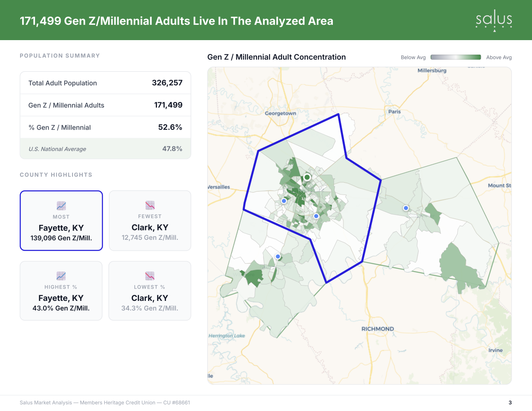532x411 pixels.
Task: Click the Georgetown label on the map
Action: pos(280,114)
